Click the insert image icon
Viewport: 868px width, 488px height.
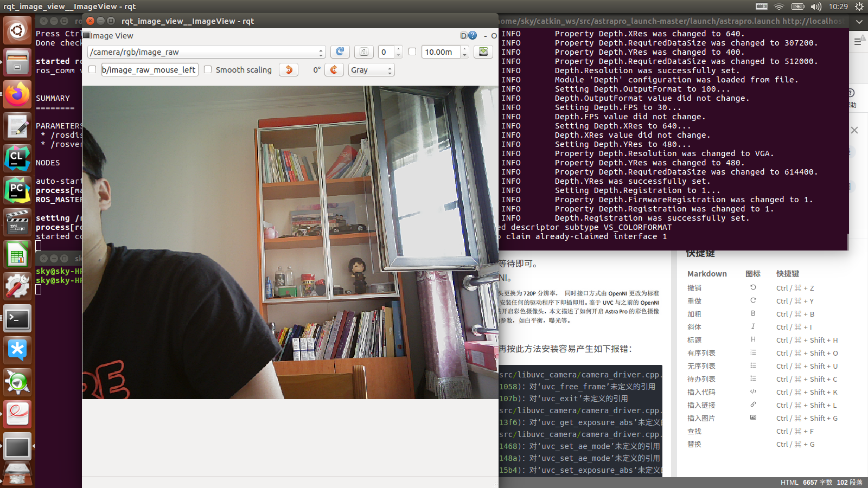pos(753,418)
